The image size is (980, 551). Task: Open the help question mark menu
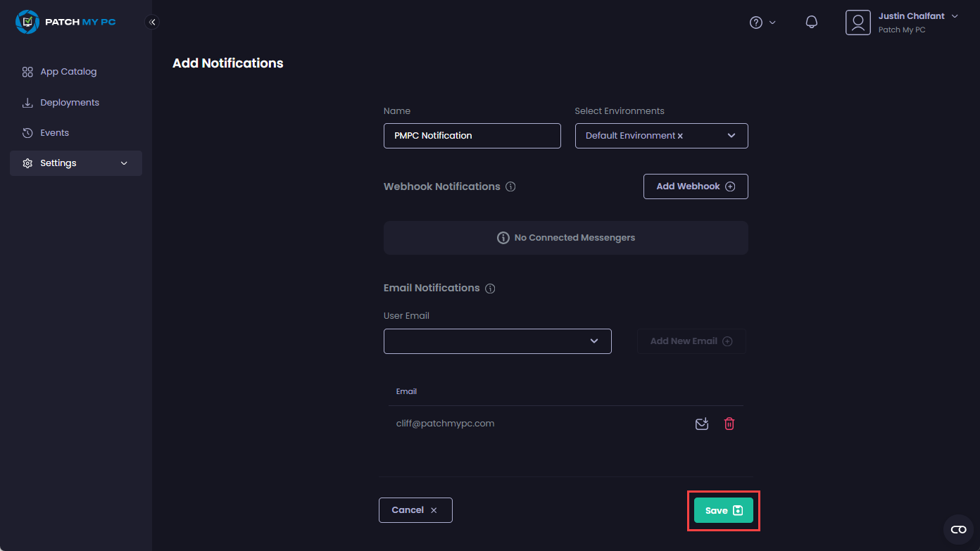[757, 23]
